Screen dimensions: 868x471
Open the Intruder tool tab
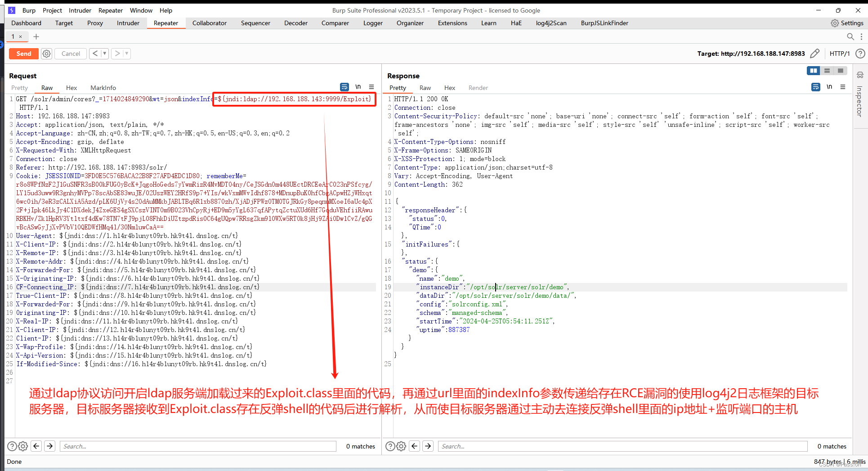click(128, 23)
